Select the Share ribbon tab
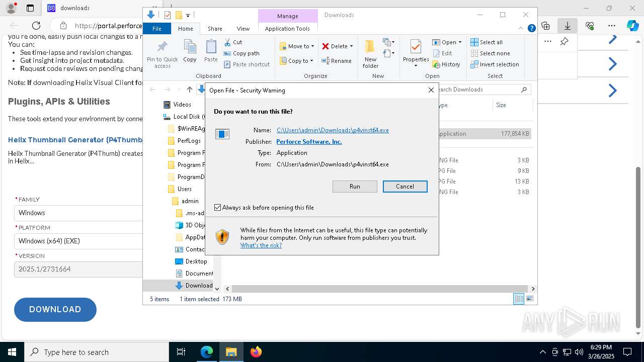Image resolution: width=644 pixels, height=362 pixels. (x=215, y=29)
